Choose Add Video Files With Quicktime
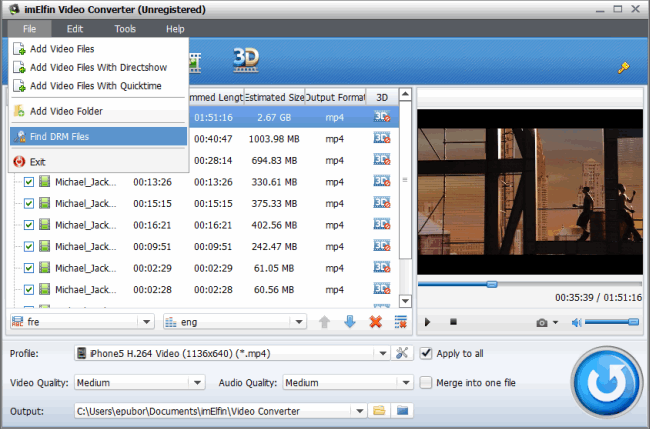Screen dimensions: 650x429 point(99,86)
